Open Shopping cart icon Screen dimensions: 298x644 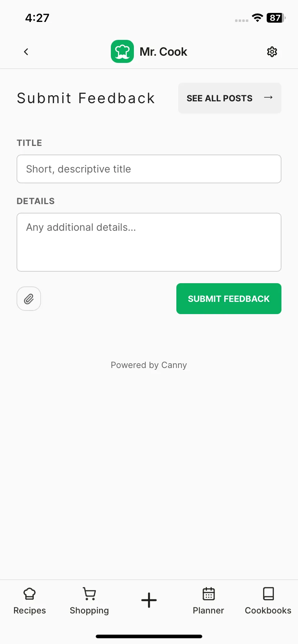(x=89, y=594)
